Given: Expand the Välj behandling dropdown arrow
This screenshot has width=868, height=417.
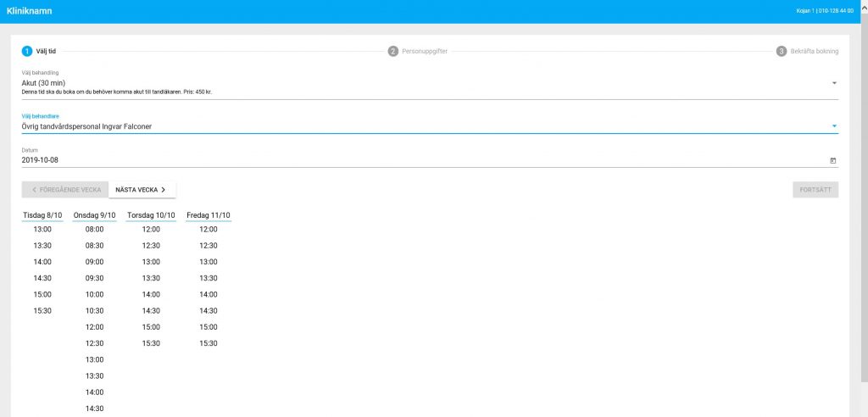Looking at the screenshot, I should pos(834,83).
